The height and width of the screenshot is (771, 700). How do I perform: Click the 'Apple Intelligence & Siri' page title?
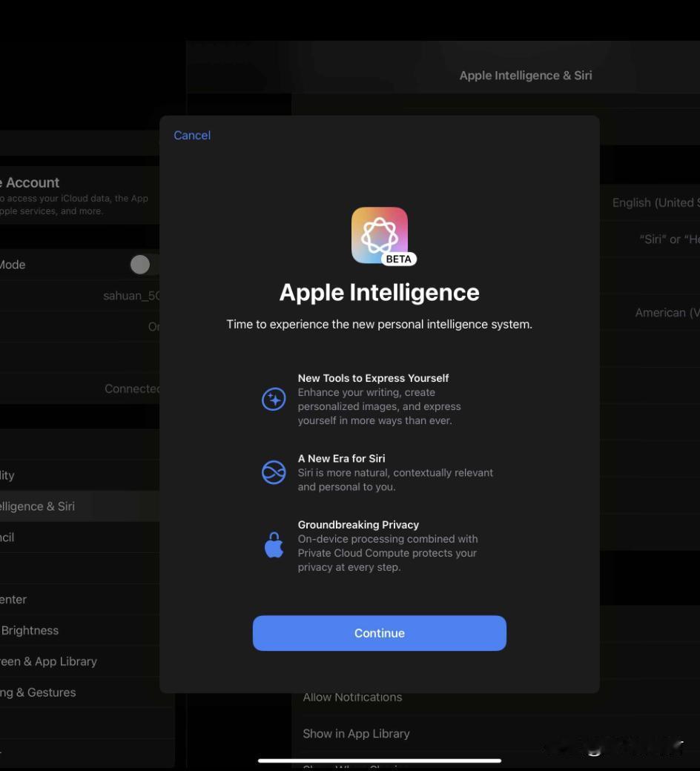[525, 75]
